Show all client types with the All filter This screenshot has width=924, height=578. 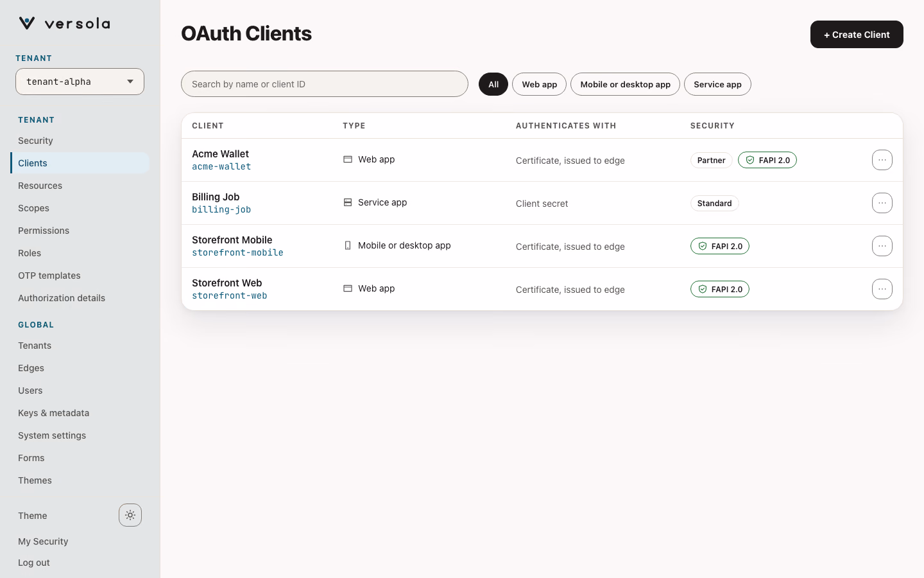click(x=493, y=84)
